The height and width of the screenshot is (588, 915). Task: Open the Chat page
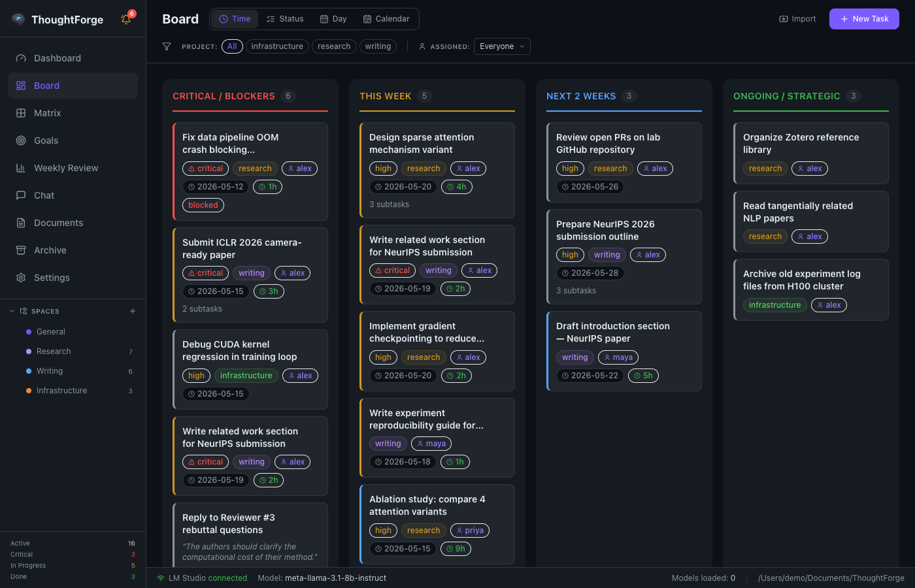[73, 195]
